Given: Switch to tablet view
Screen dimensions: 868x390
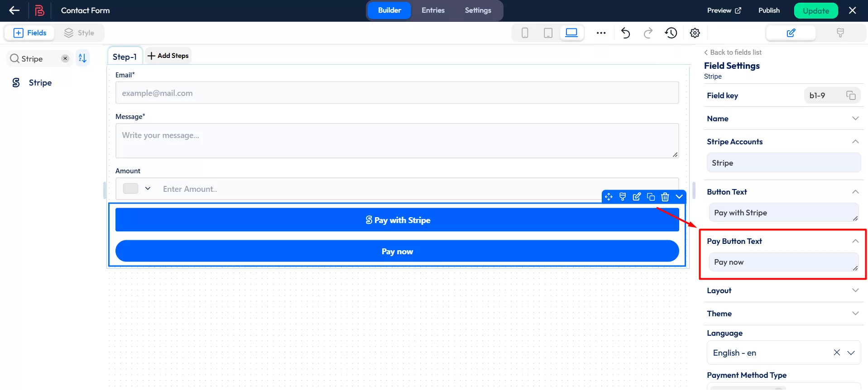Looking at the screenshot, I should click(x=548, y=33).
